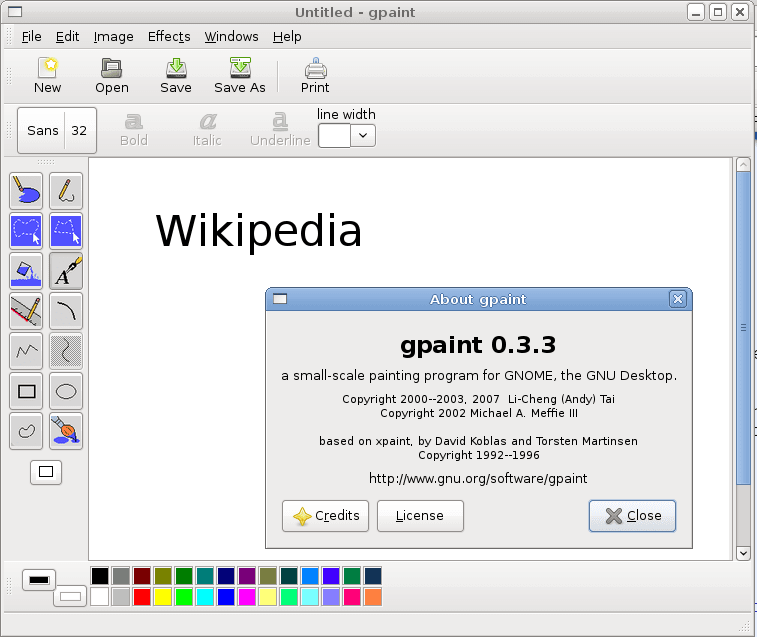
Task: Pick the bright red color swatch
Action: (141, 597)
